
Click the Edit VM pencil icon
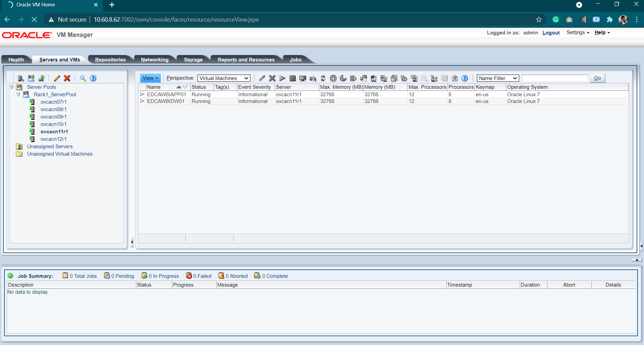[x=262, y=78]
